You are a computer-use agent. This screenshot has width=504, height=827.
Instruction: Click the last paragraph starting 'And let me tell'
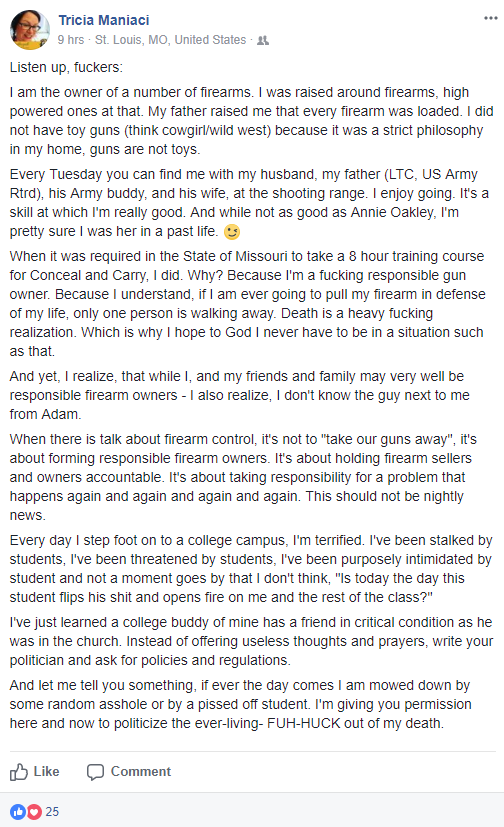tap(240, 704)
